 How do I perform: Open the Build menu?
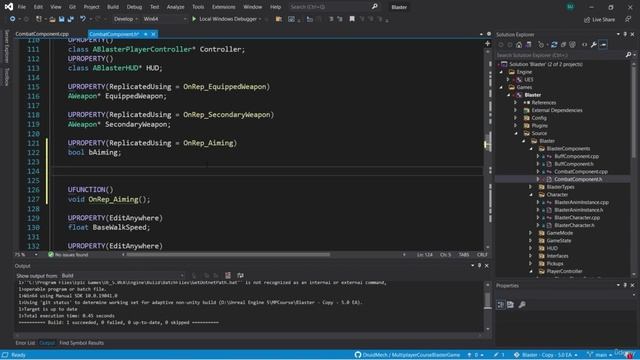(x=113, y=7)
